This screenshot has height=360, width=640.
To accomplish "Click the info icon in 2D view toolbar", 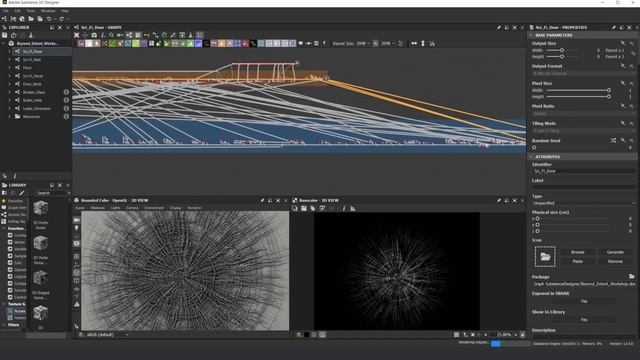I will click(344, 209).
